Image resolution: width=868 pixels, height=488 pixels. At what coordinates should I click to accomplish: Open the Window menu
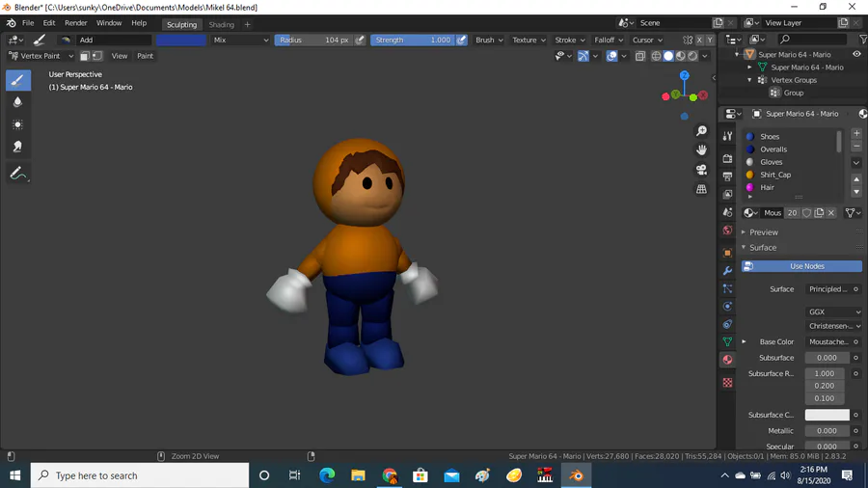tap(108, 23)
